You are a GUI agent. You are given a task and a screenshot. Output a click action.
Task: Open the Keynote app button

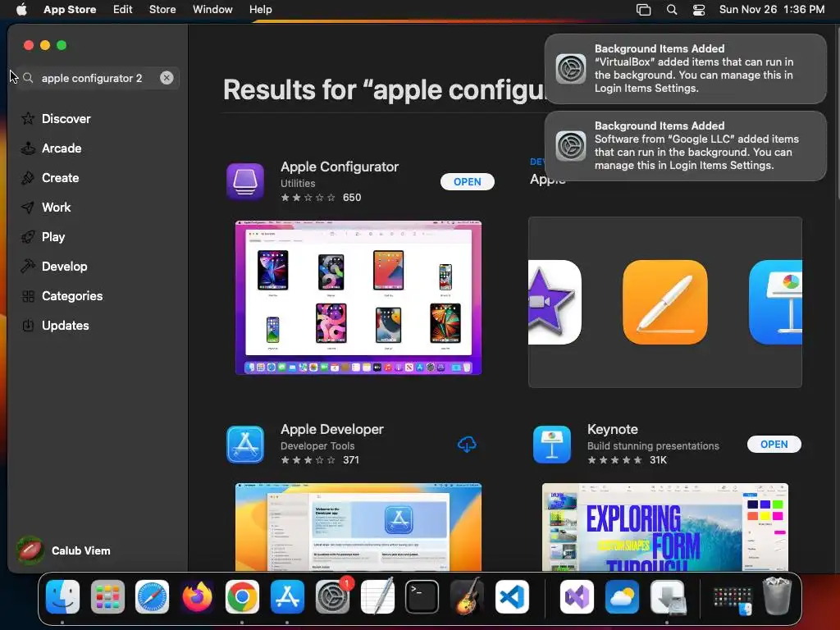774,444
